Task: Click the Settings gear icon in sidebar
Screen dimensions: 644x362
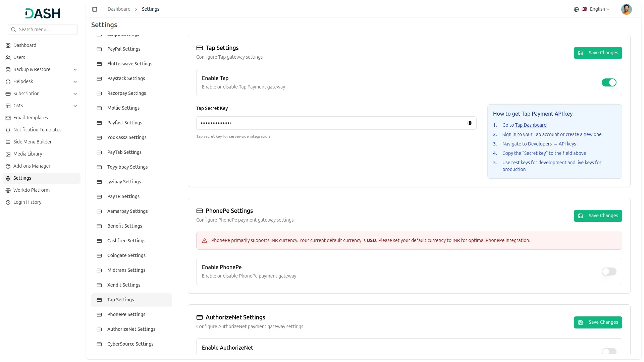Action: (x=8, y=178)
